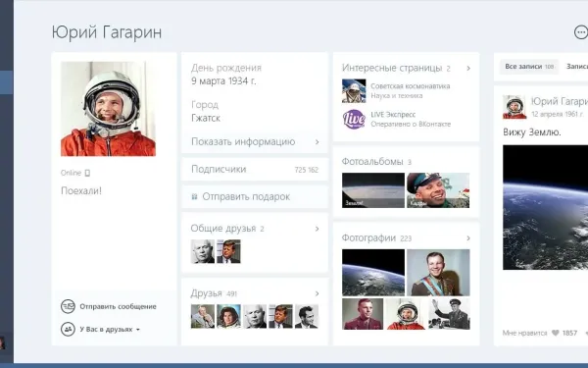Expand Интересные страницы with the arrow
Viewport: 588px width, 368px height.
468,69
